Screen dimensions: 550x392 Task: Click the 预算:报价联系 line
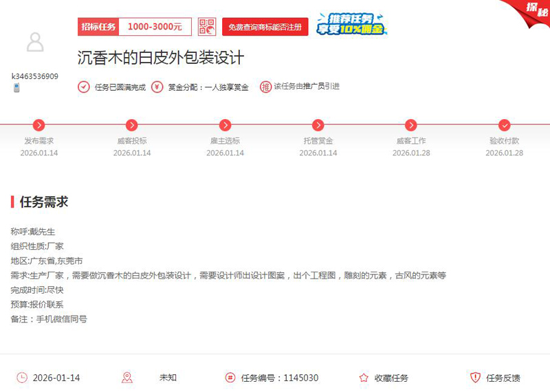coord(37,305)
